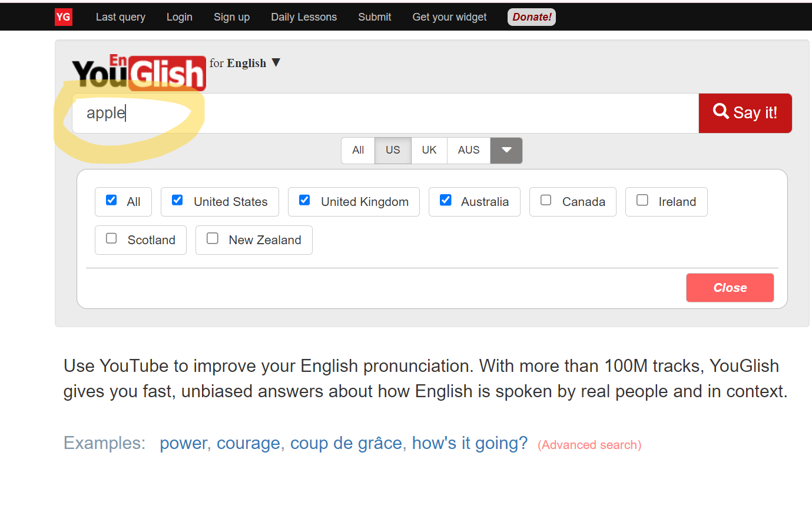This screenshot has width=812, height=519.
Task: Close the accent filter panel
Action: 730,288
